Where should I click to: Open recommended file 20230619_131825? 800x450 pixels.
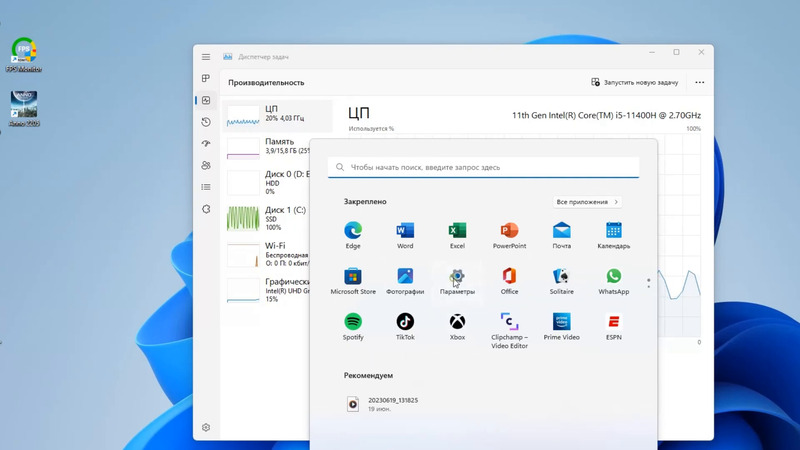coord(392,404)
